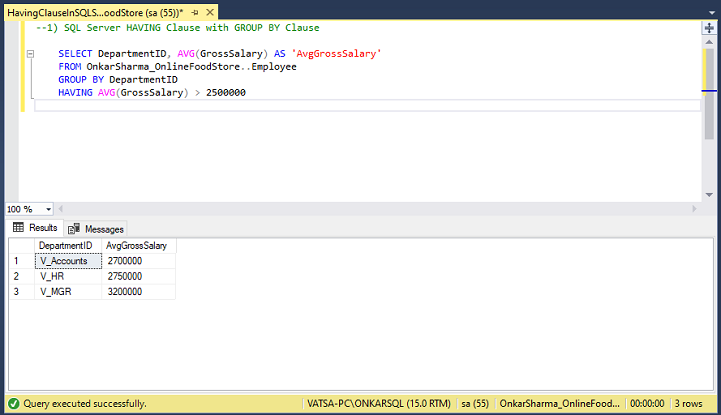Select result row header 2
Screen dimensions: 721x415
pyautogui.click(x=22, y=277)
